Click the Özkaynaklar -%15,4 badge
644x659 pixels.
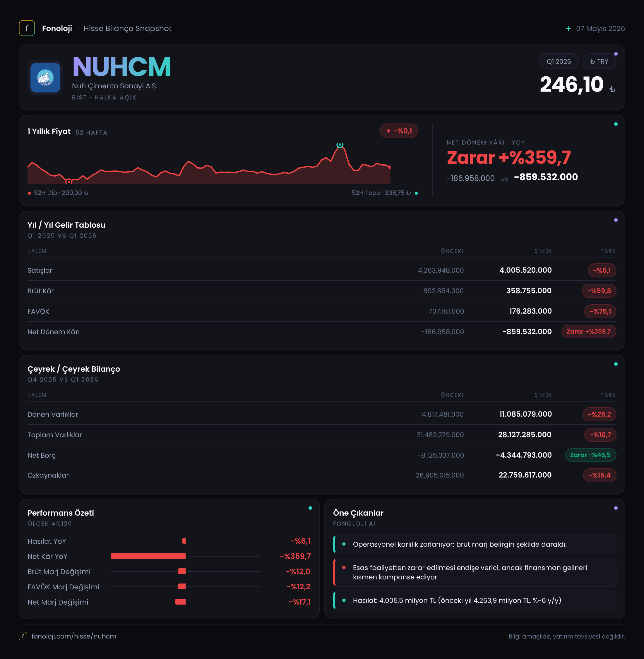(600, 475)
